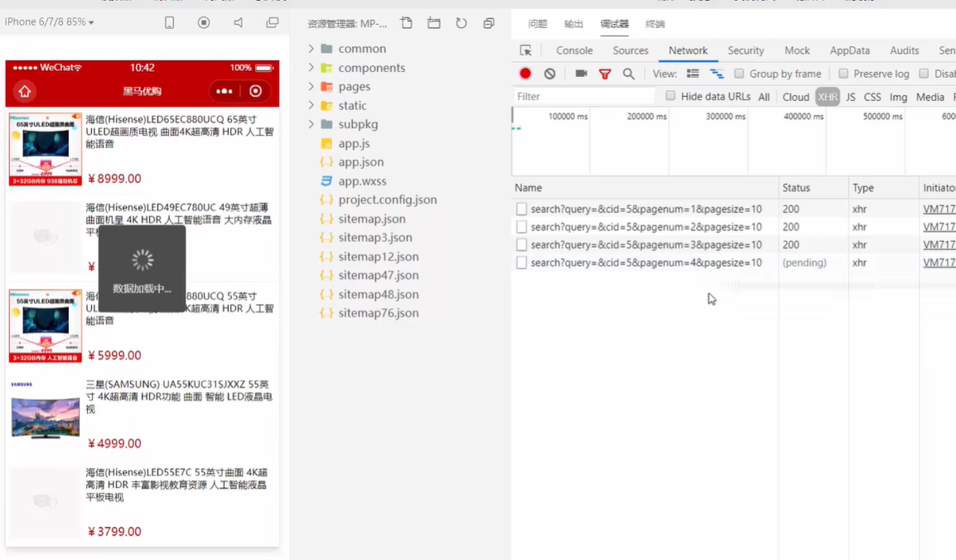Expand the subpkg folder
Viewport: 956px width, 560px height.
tap(311, 123)
